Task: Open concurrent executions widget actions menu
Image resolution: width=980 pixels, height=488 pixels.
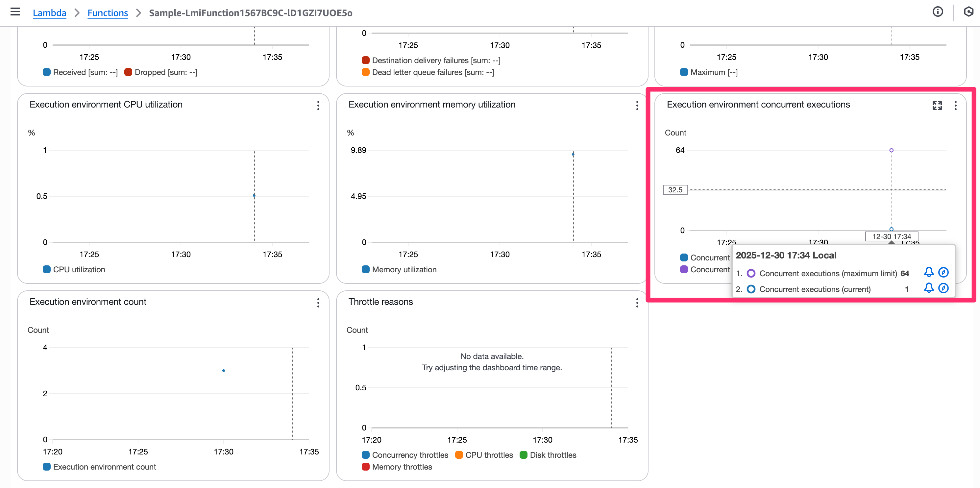Action: click(x=955, y=105)
